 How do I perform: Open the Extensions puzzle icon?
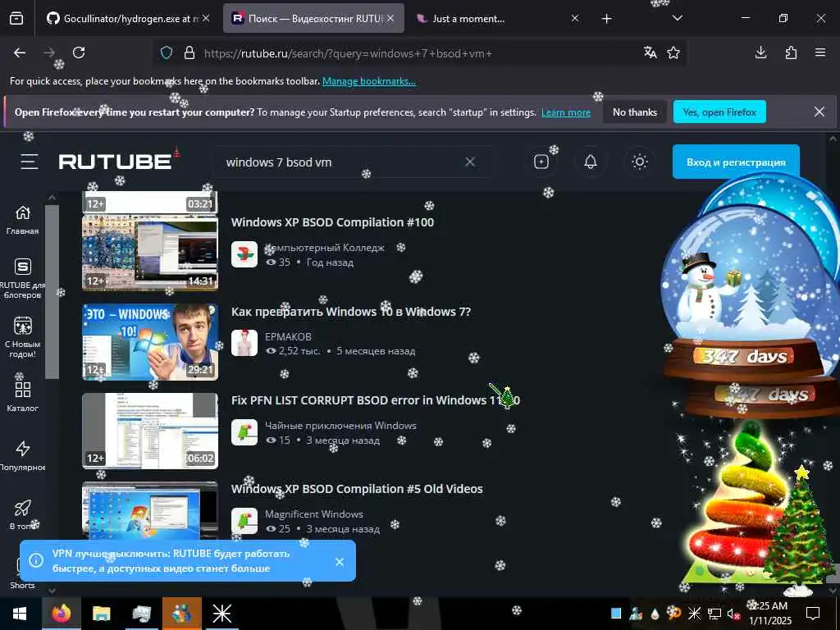point(791,52)
